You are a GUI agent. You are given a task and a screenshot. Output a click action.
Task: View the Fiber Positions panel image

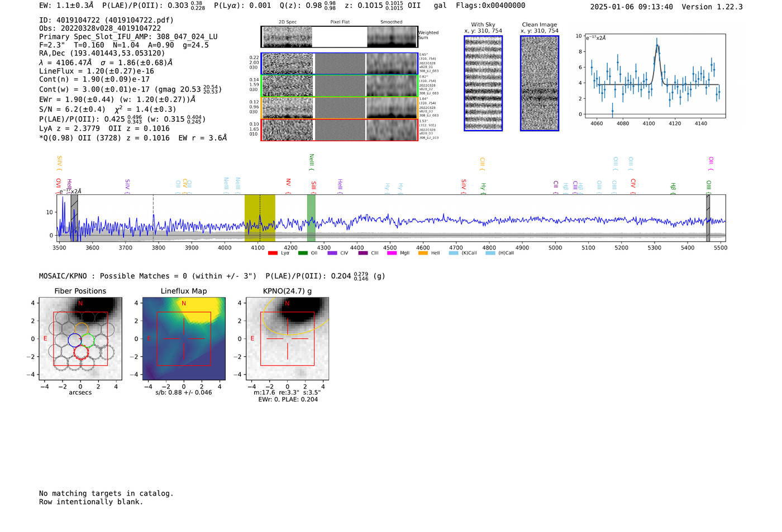tap(80, 339)
